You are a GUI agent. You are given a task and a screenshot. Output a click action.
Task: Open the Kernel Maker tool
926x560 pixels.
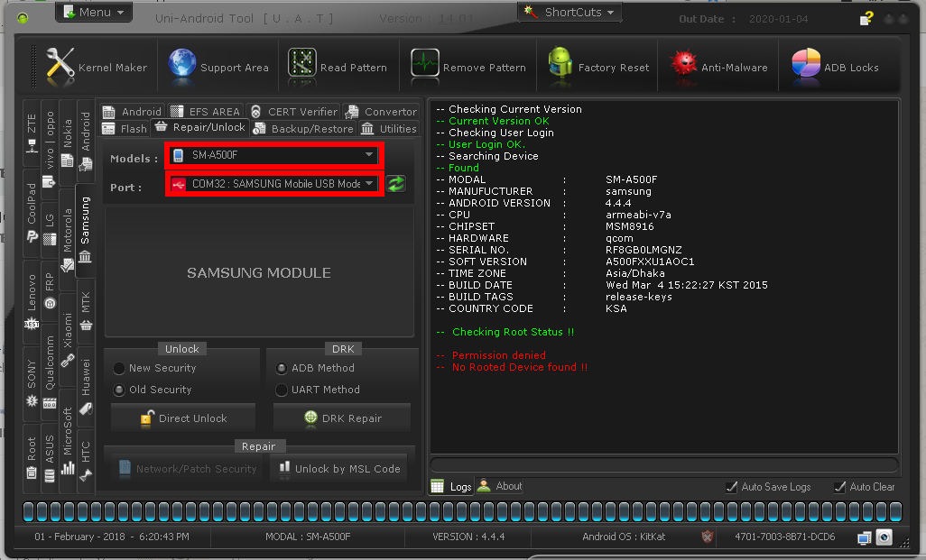coord(97,68)
